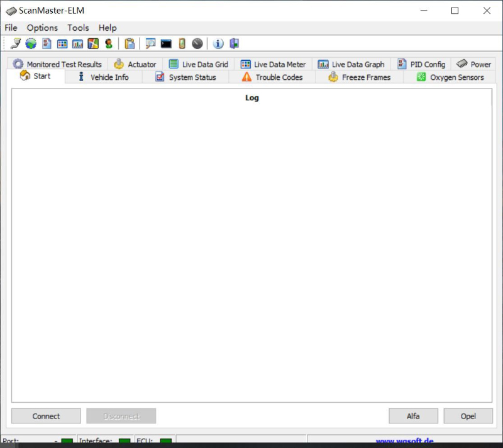Switch to the Live Data Grid tab
This screenshot has height=448, width=503.
pyautogui.click(x=199, y=64)
